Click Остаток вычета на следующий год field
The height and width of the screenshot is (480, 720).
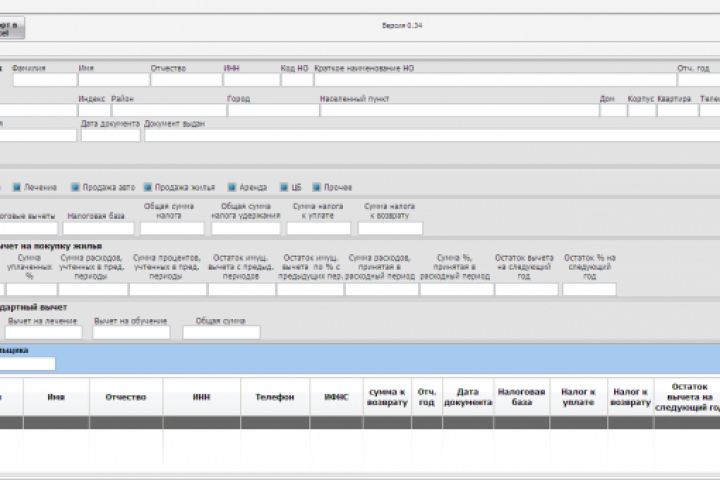coord(527,289)
